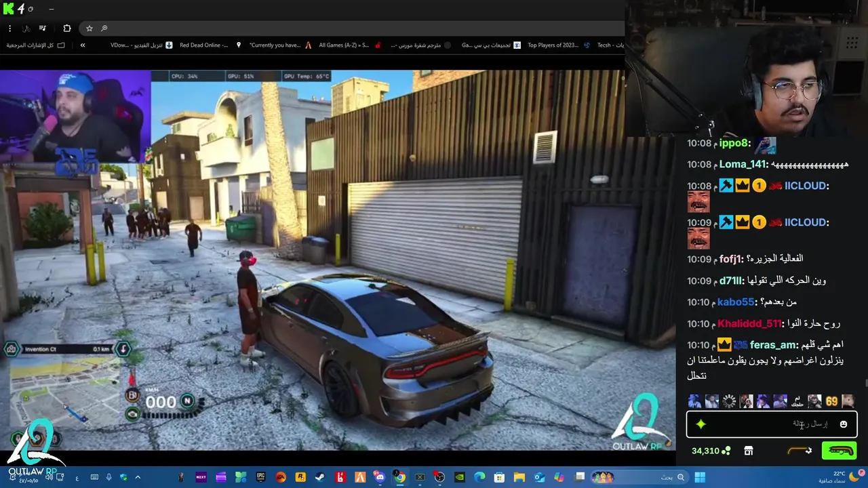Click the zoom magnifier icon in address bar
Viewport: 868px width, 488px height.
pyautogui.click(x=104, y=28)
